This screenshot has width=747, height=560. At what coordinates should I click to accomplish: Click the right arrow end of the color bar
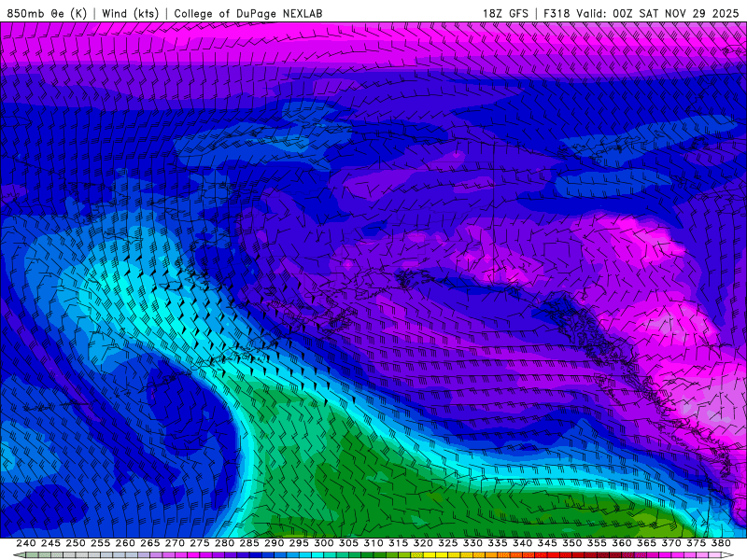pyautogui.click(x=727, y=555)
